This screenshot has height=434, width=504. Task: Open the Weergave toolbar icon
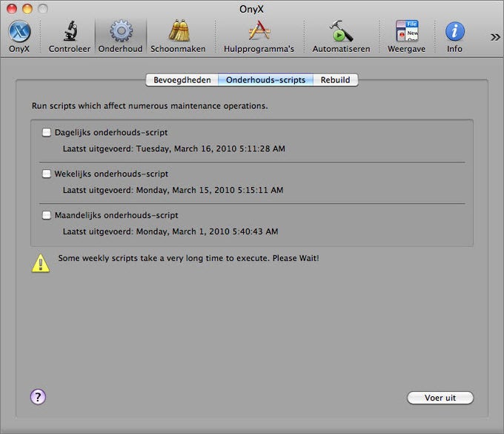(x=407, y=31)
